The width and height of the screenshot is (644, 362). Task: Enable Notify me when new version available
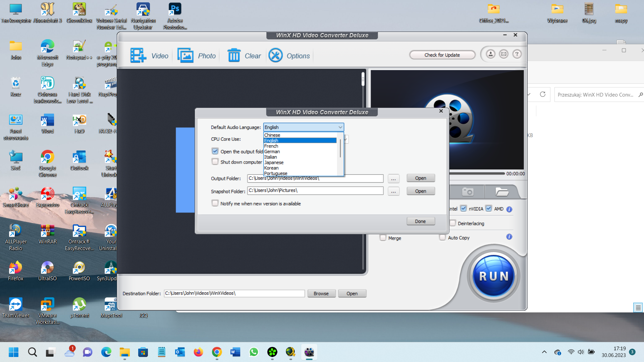click(x=215, y=203)
